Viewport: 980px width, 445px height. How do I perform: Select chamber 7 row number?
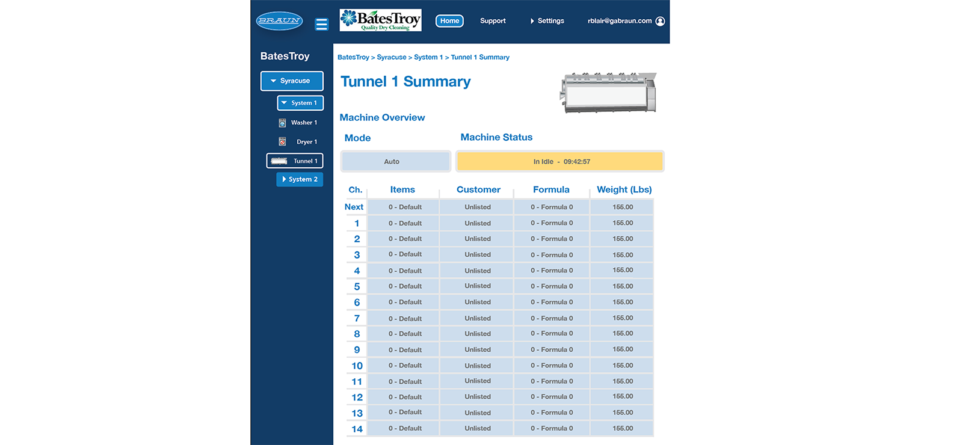tap(357, 318)
